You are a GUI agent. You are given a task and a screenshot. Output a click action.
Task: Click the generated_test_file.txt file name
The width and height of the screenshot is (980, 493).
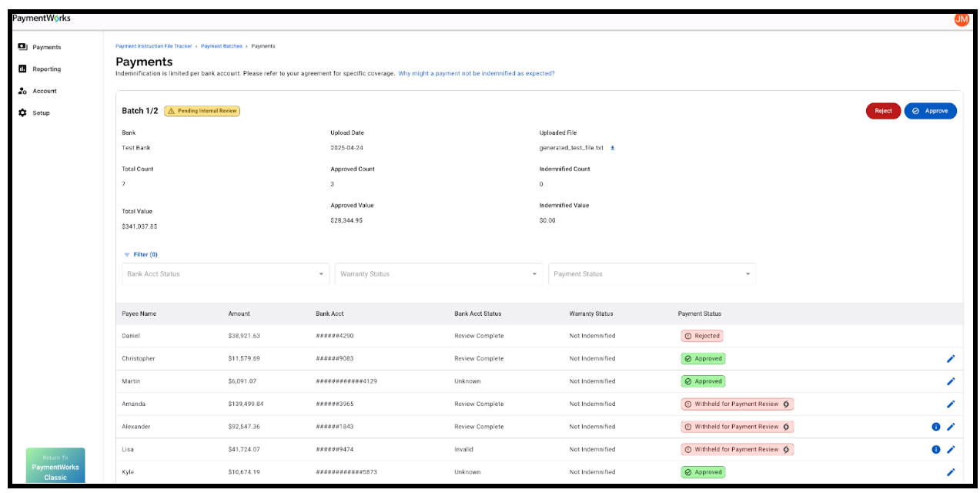pos(571,148)
